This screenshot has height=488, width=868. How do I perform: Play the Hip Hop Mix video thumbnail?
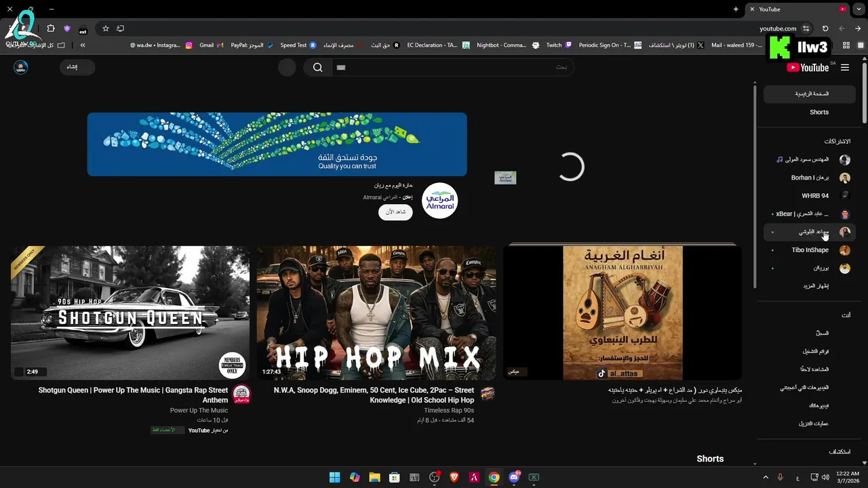pos(376,312)
